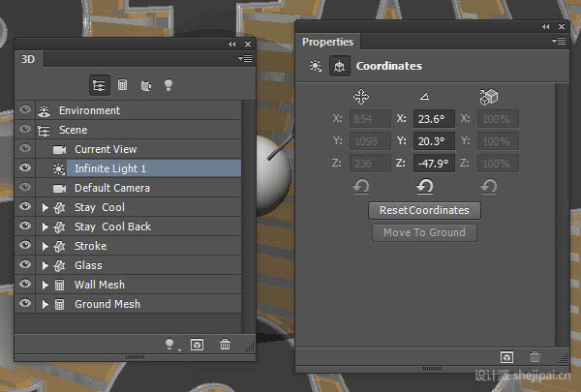Expand the Ground Mesh item

[45, 304]
